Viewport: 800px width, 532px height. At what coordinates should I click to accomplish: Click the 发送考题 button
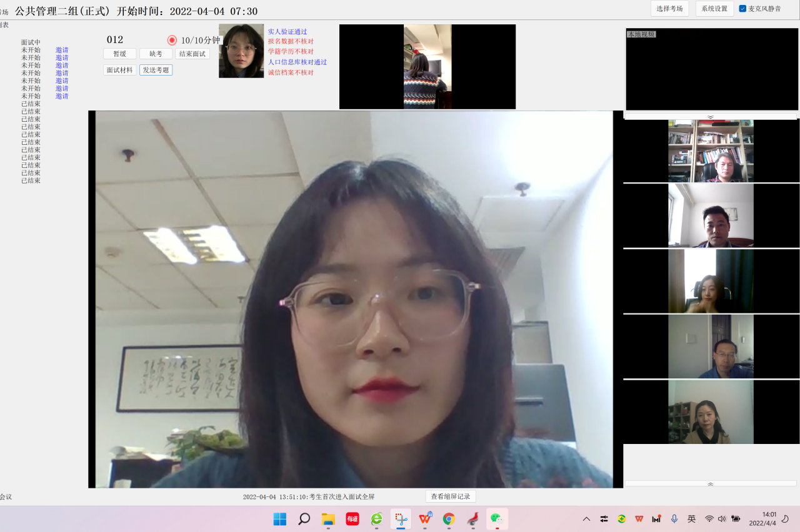(x=156, y=70)
